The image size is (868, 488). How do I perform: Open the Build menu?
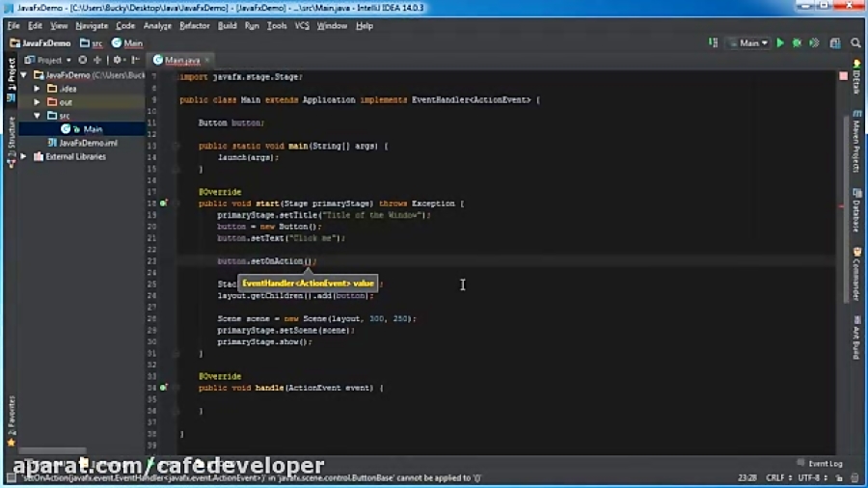coord(227,25)
